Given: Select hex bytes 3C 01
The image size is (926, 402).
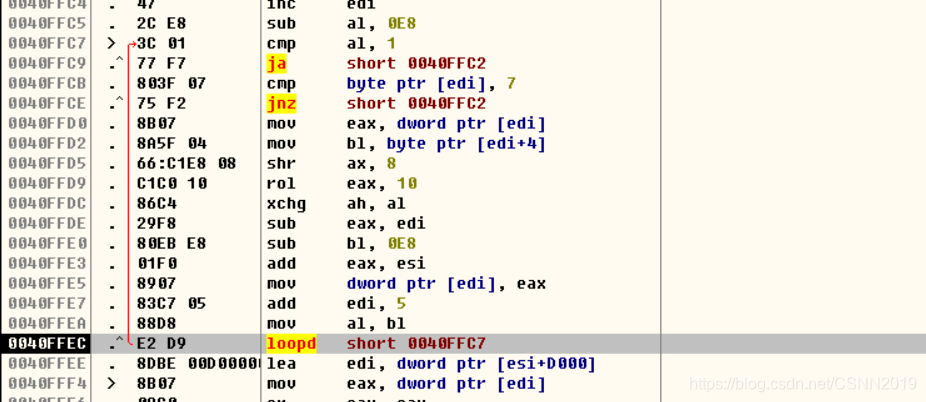Looking at the screenshot, I should pos(161,44).
